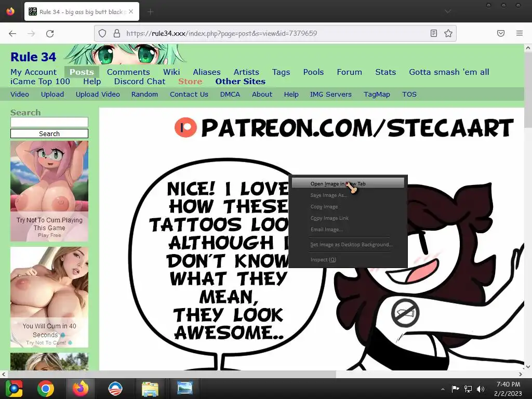Launch Chrome from the taskbar
Screen dimensions: 532x399
[x=46, y=389]
